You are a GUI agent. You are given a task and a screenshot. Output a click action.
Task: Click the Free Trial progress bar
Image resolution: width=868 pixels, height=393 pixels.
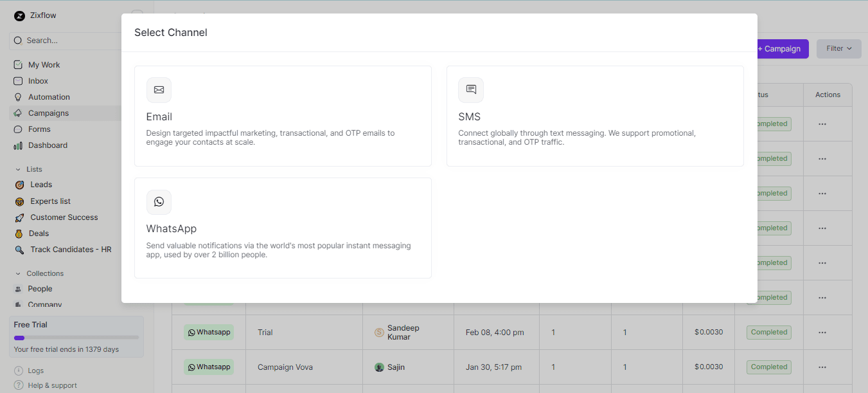(76, 336)
